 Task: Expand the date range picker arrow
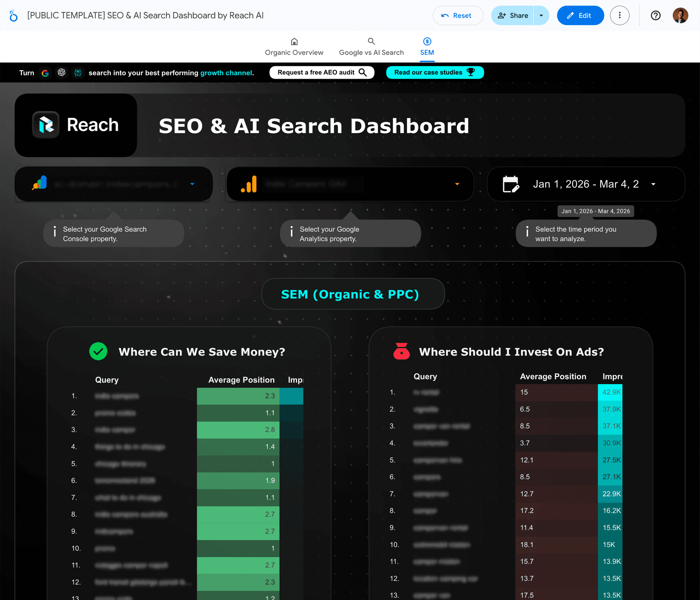coord(653,184)
